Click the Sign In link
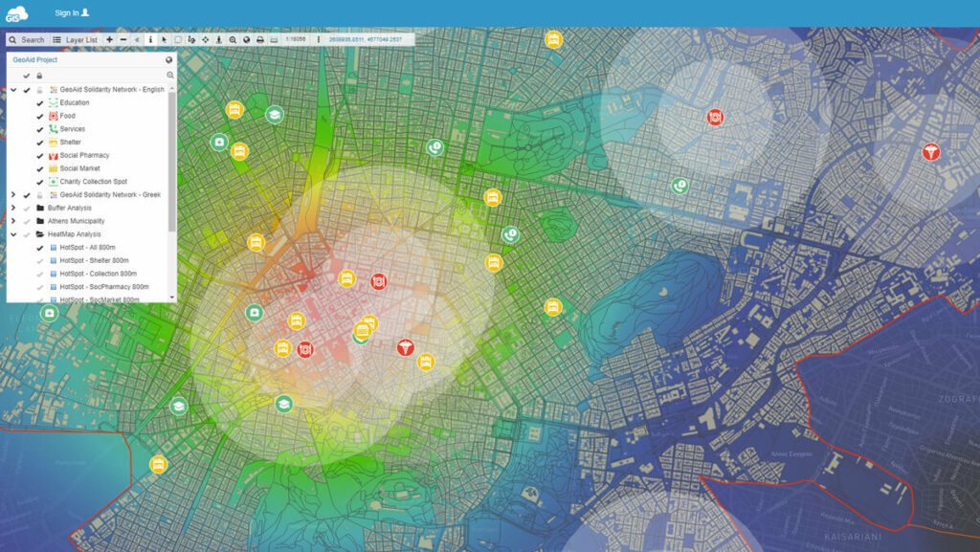The width and height of the screenshot is (980, 552). click(72, 12)
